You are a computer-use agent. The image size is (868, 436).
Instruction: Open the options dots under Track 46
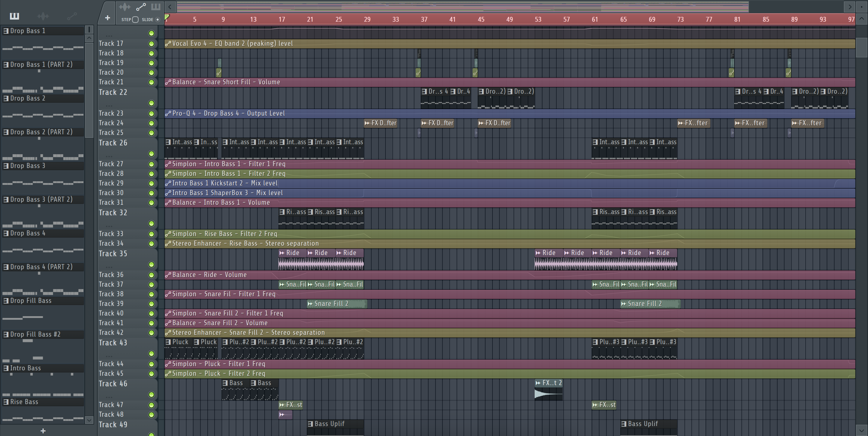(x=108, y=397)
